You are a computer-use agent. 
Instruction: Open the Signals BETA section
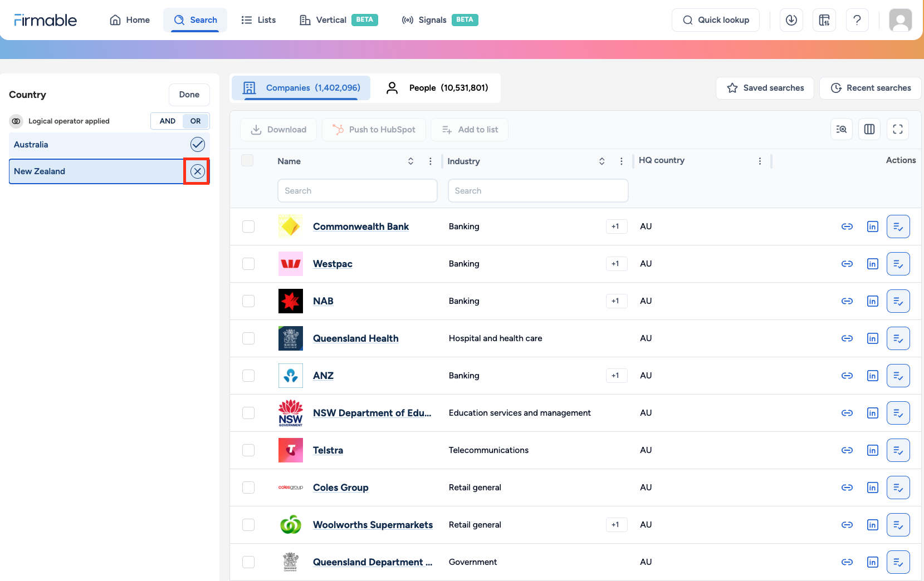tap(432, 20)
